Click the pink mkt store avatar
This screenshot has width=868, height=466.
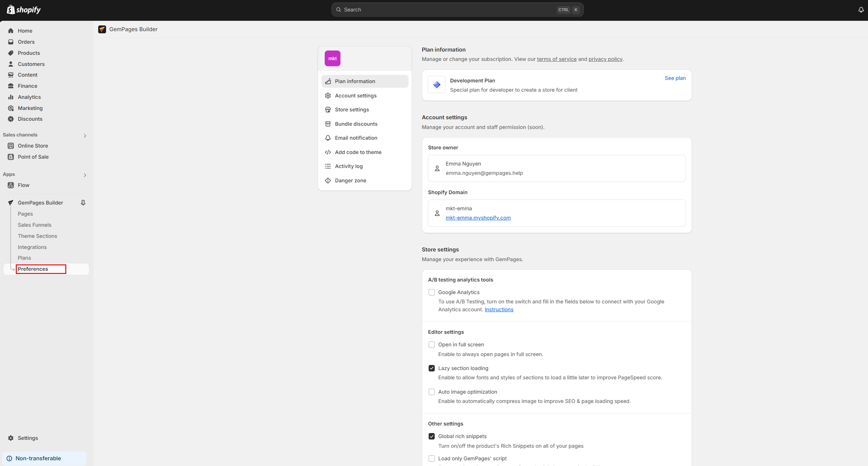point(332,58)
